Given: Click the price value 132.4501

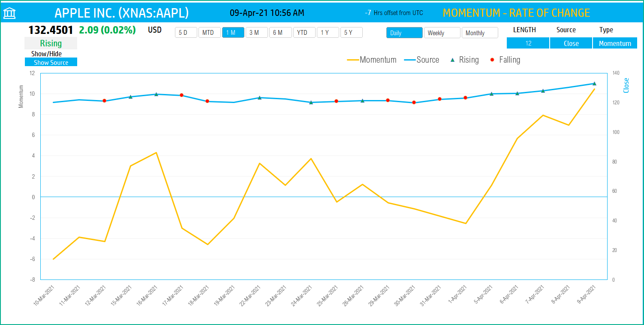Looking at the screenshot, I should tap(51, 30).
